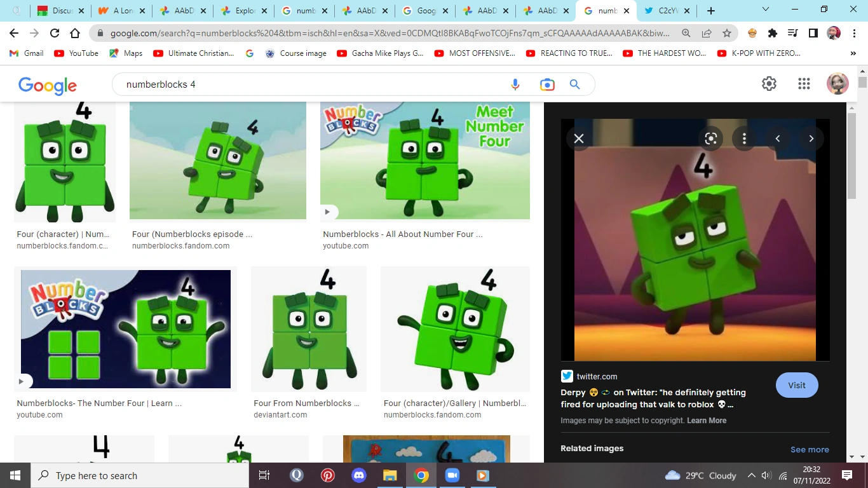Image resolution: width=868 pixels, height=488 pixels.
Task: Open the Google apps grid
Action: pos(804,83)
